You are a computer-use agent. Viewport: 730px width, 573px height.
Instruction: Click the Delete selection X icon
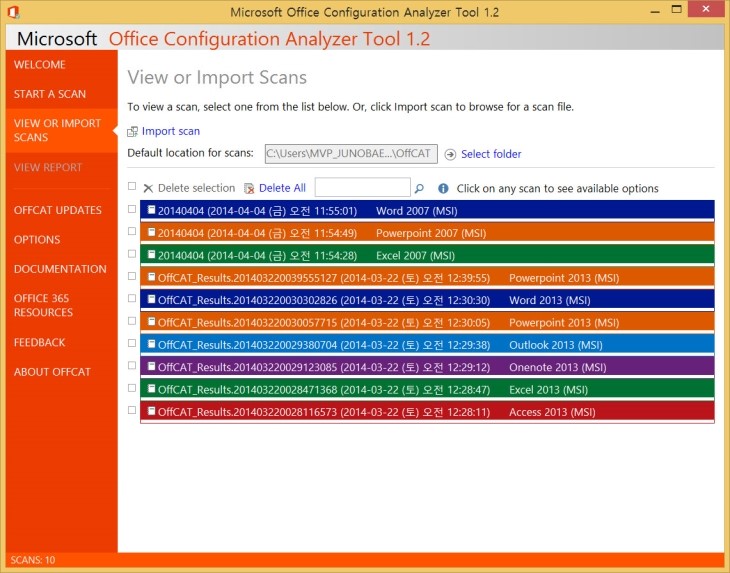point(148,188)
